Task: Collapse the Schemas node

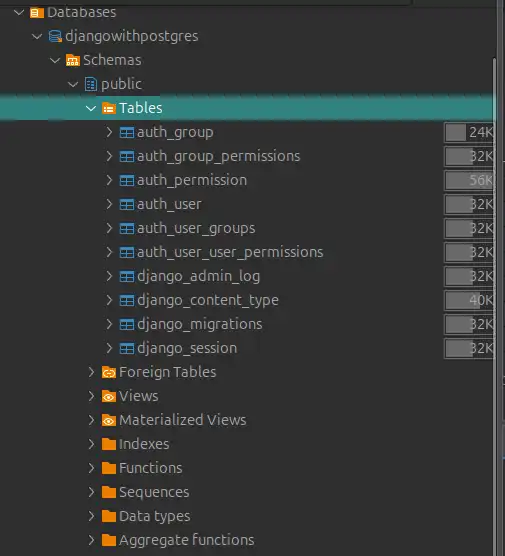Action: coord(55,60)
